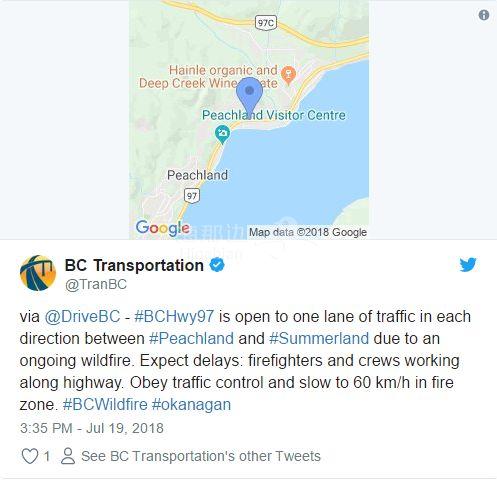Click the @TranBC handle

tap(96, 285)
